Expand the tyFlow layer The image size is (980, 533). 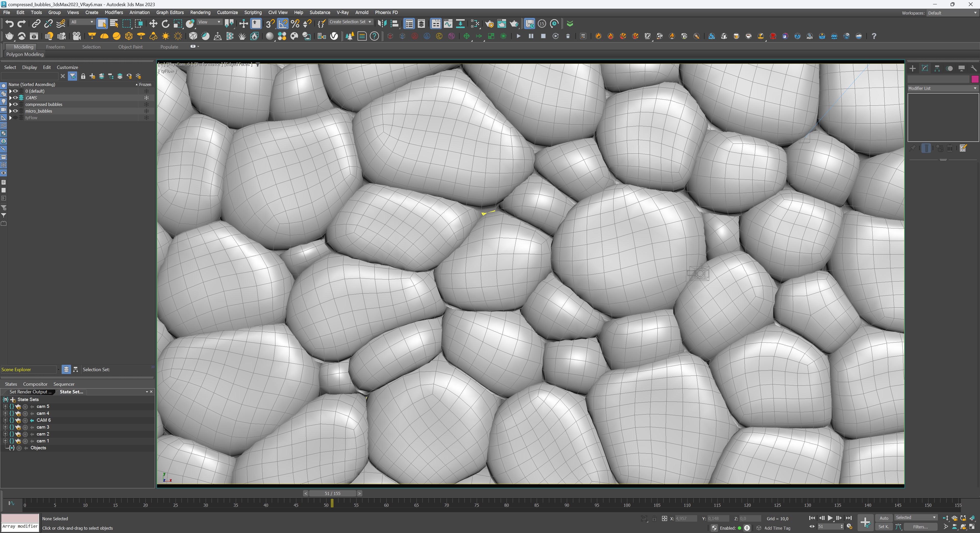point(11,118)
